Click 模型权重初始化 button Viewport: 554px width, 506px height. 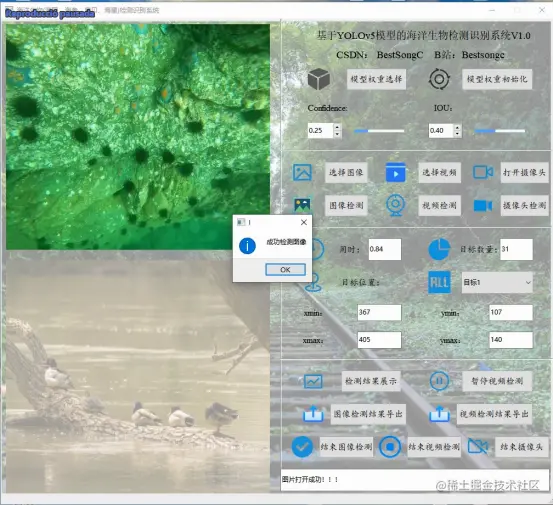[x=497, y=79]
